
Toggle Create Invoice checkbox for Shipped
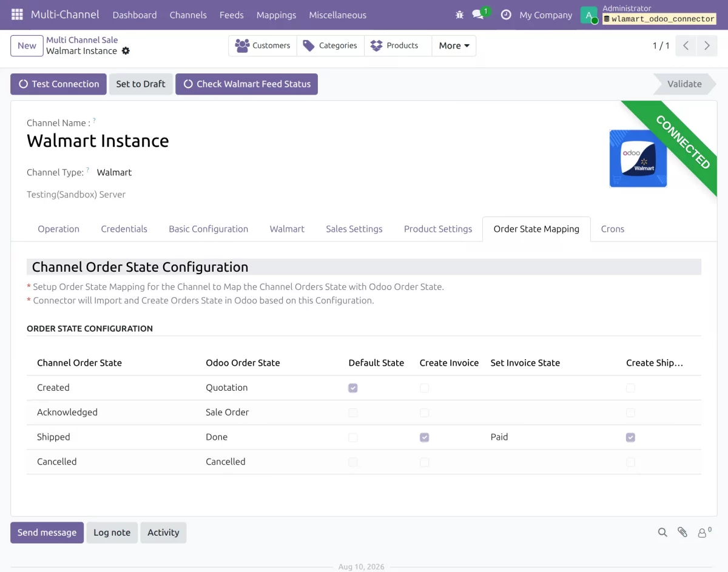[424, 437]
